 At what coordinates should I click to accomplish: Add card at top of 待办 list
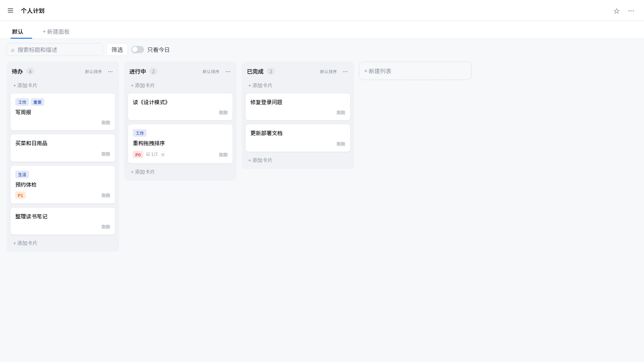coord(25,86)
